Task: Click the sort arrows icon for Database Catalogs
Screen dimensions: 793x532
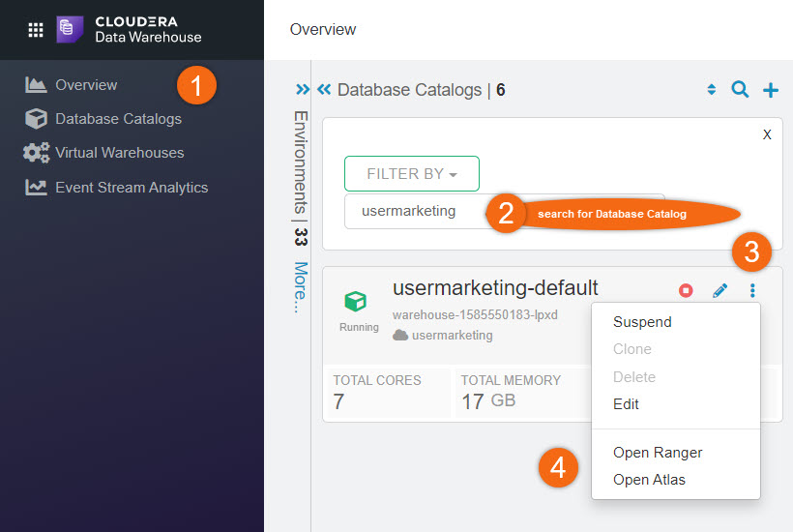Action: pyautogui.click(x=712, y=90)
